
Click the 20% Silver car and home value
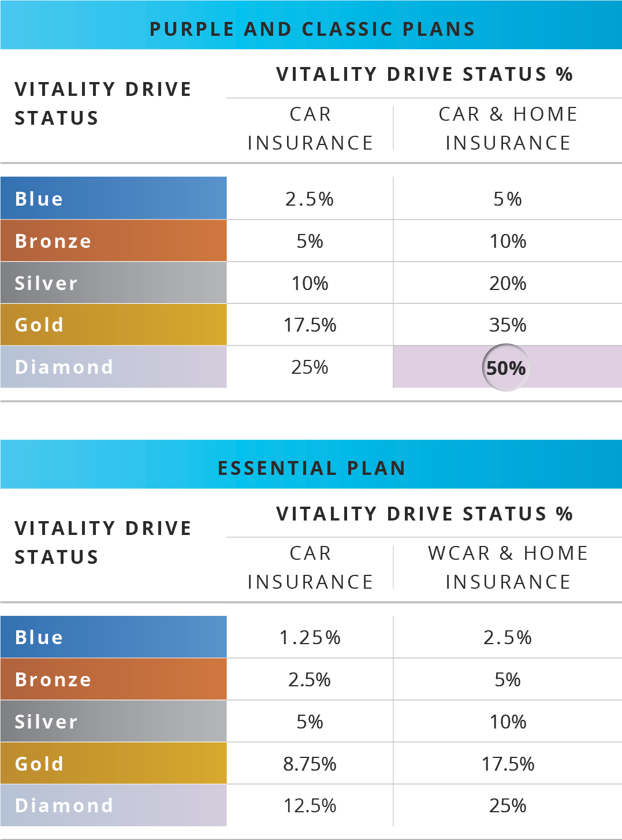[508, 283]
